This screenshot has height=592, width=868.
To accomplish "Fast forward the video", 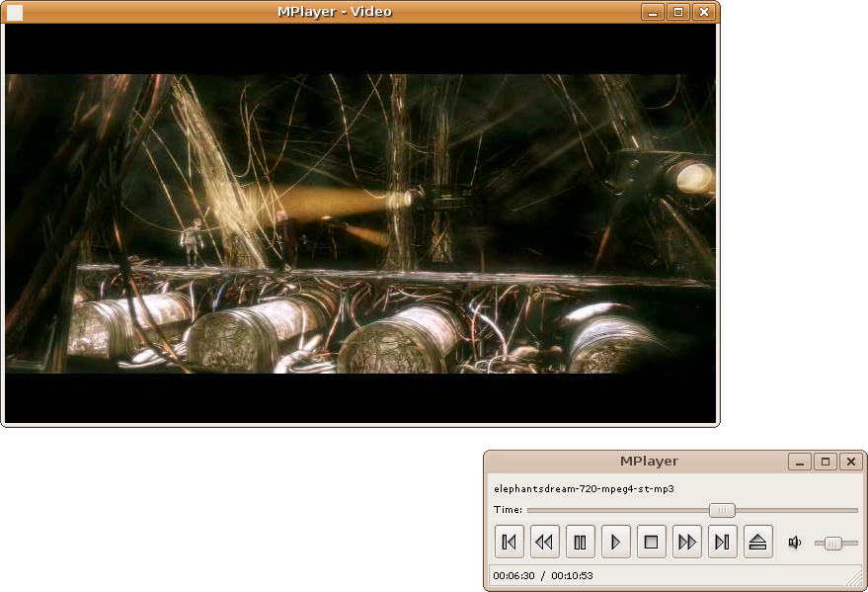I will 687,542.
